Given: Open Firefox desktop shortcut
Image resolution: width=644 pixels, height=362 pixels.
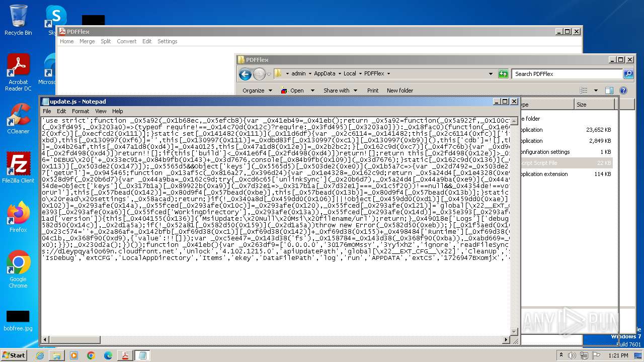Looking at the screenshot, I should pos(18,217).
